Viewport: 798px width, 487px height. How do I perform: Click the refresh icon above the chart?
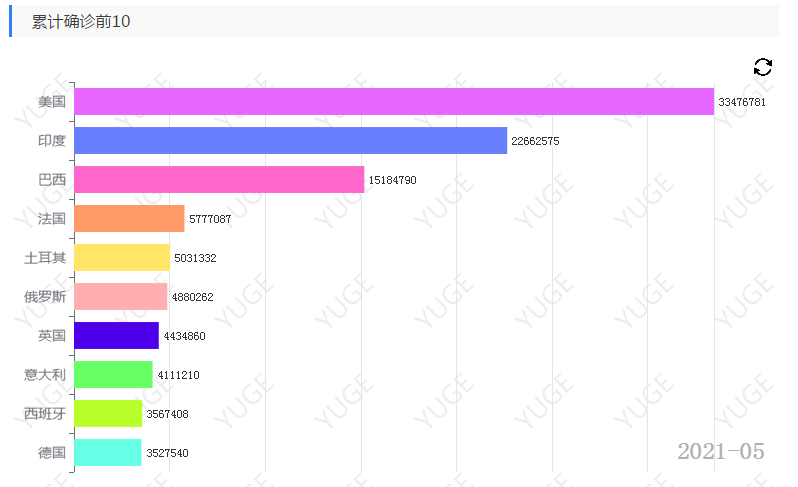[762, 67]
